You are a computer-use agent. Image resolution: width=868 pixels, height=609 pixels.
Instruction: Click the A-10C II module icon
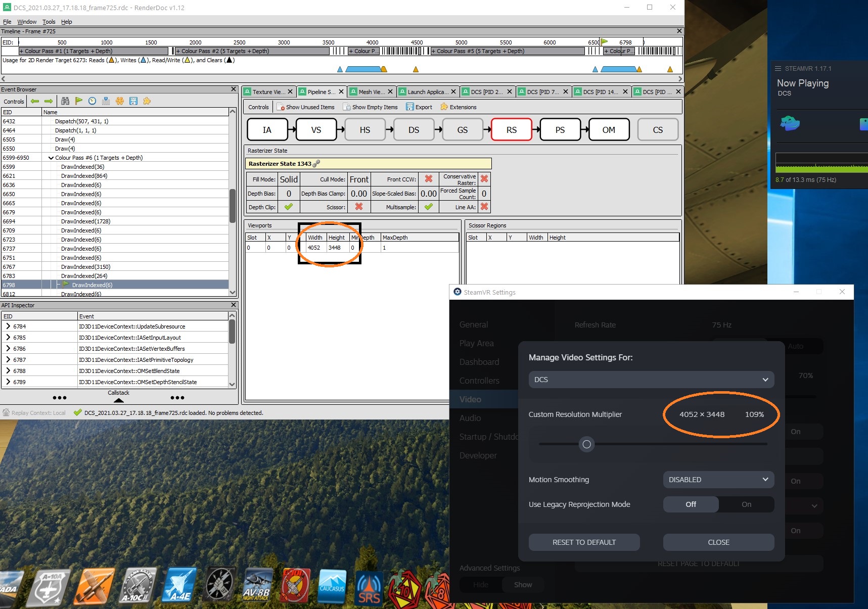point(136,585)
